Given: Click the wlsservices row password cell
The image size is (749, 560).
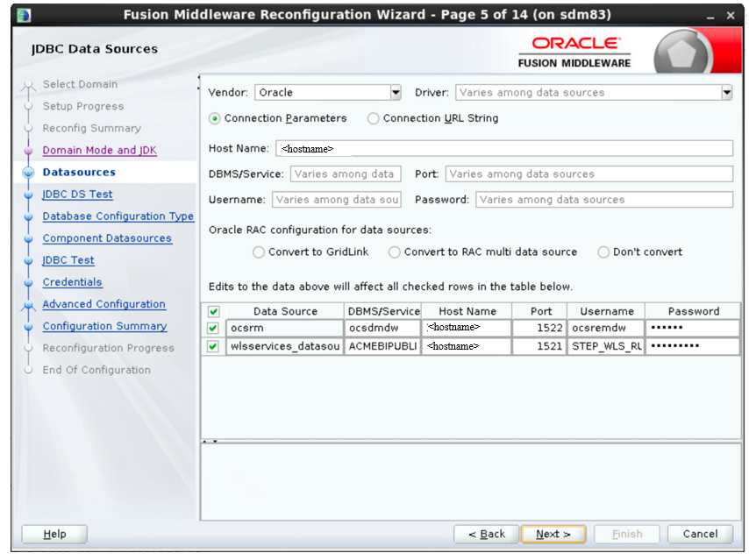Looking at the screenshot, I should tap(693, 346).
